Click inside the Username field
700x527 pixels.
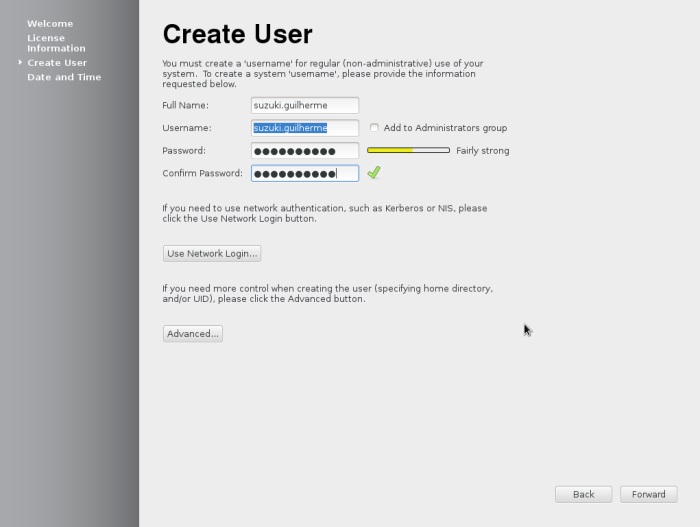click(304, 128)
